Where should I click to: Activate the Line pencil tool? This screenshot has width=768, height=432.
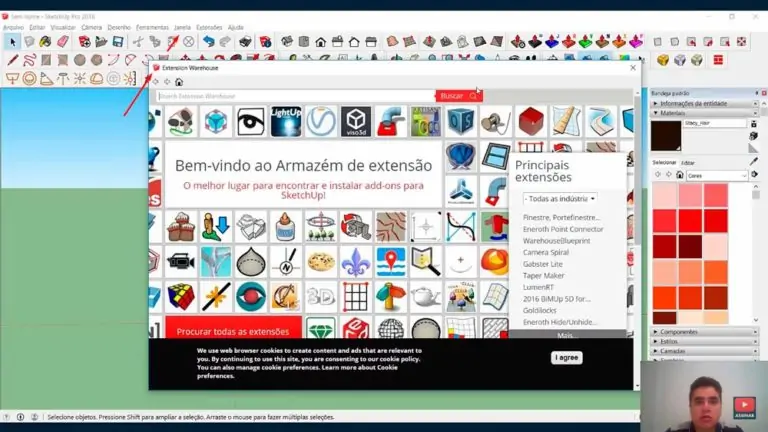12,60
